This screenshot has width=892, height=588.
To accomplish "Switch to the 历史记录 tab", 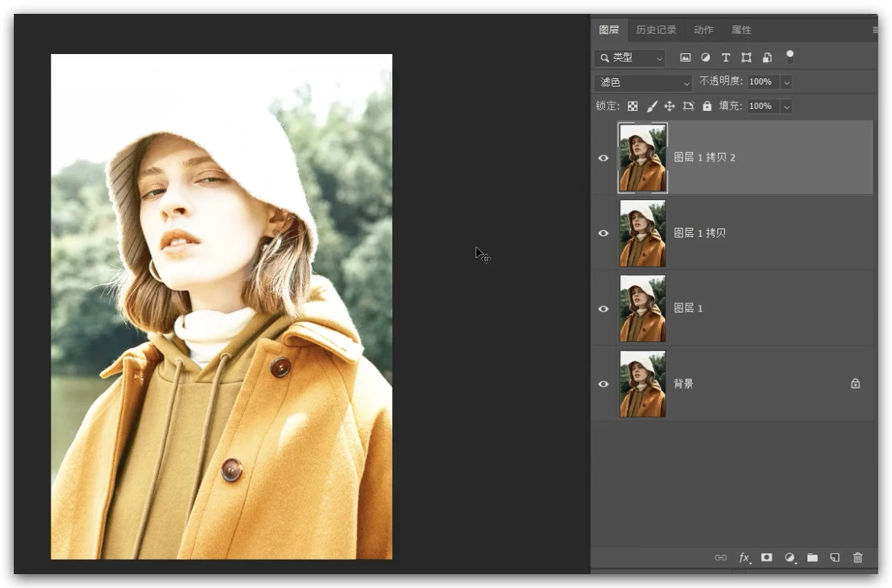I will (656, 30).
